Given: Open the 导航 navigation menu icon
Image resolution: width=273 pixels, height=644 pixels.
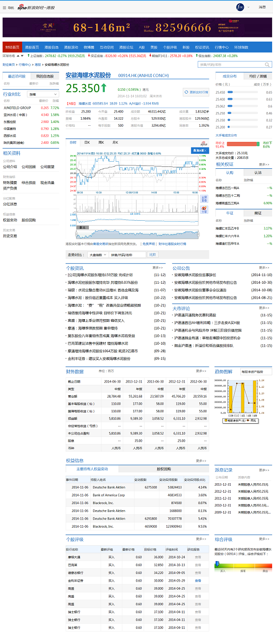Looking at the screenshot, I should (x=5, y=8).
